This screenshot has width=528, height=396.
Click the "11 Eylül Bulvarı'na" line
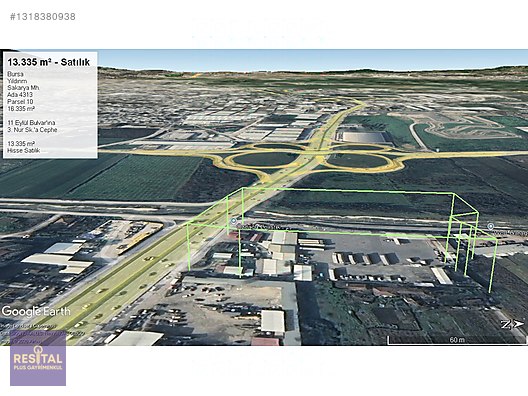pos(31,123)
